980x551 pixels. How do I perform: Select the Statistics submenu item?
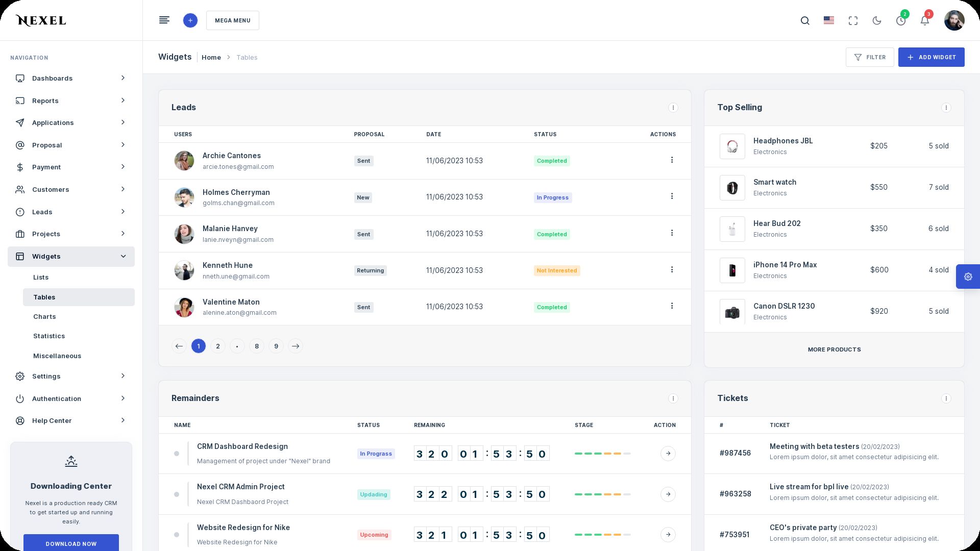(x=49, y=336)
